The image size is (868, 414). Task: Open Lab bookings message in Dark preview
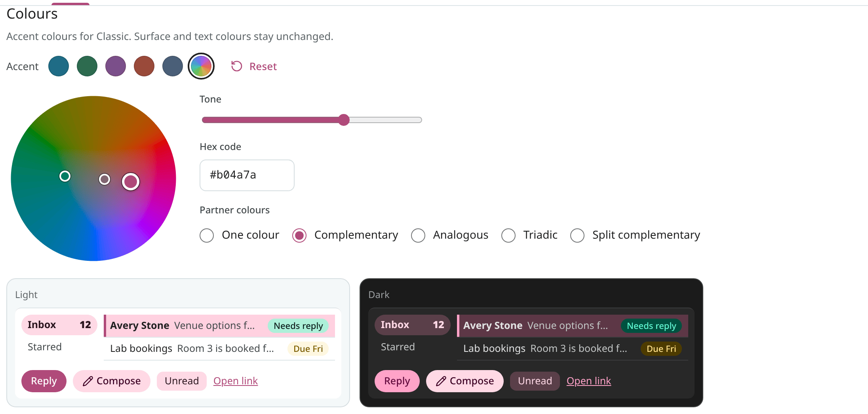(573, 349)
